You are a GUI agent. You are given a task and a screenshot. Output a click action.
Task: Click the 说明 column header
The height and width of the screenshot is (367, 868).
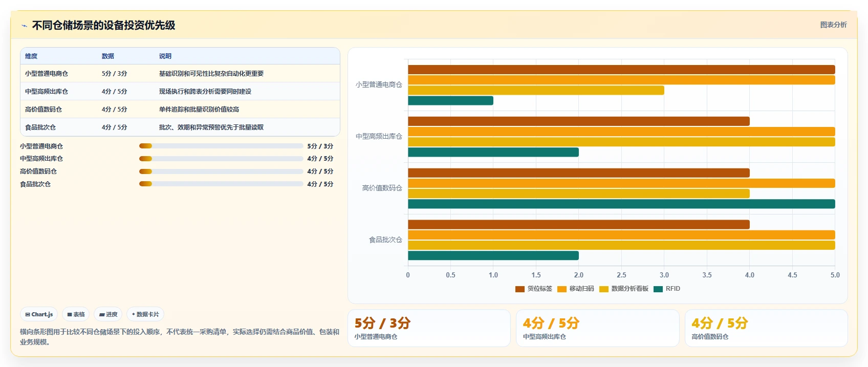(165, 56)
